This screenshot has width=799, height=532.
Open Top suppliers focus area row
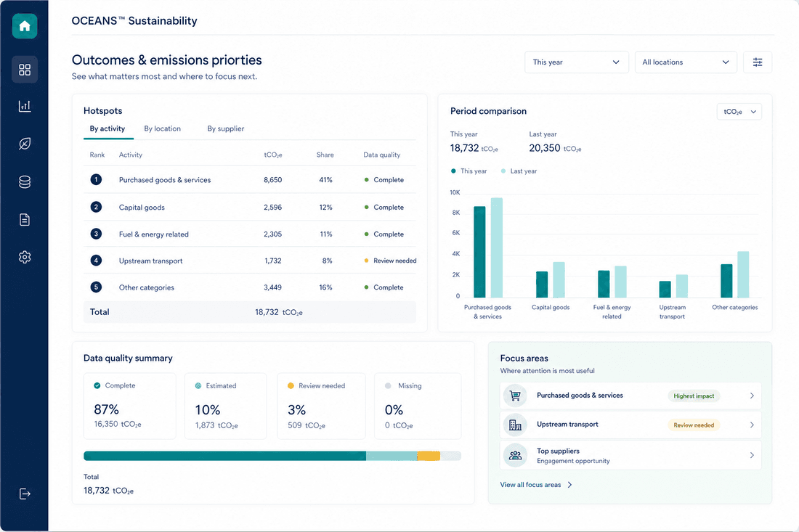[630, 455]
